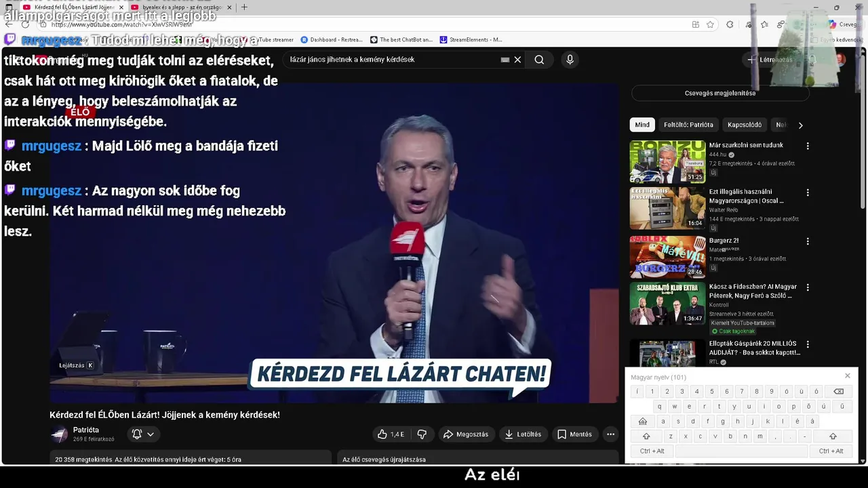Save the video with Mentés
This screenshot has width=868, height=488.
[574, 434]
